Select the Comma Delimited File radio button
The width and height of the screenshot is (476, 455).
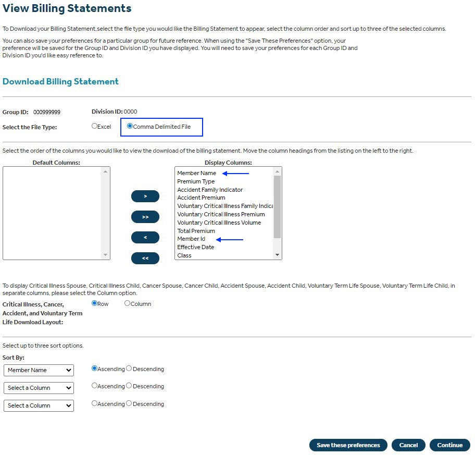click(130, 126)
